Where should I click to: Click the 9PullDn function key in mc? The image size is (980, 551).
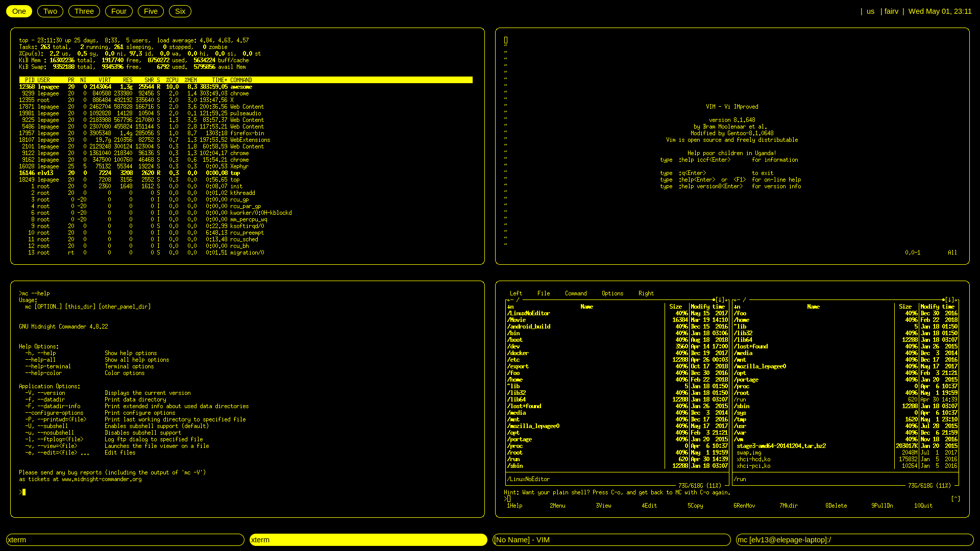point(882,506)
